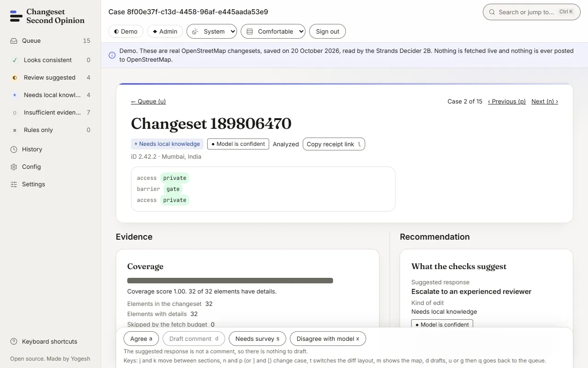
Task: Click the 'Analyzed' status label
Action: pos(286,144)
